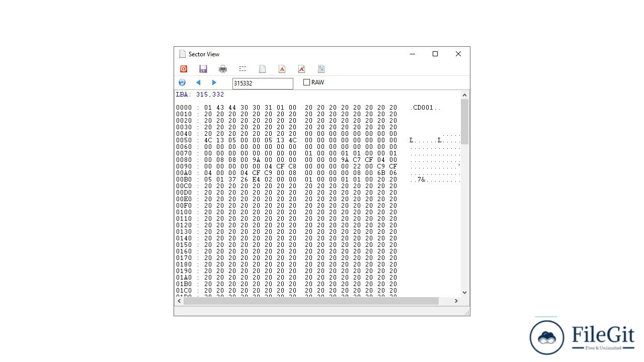The image size is (644, 362).
Task: Click the vertical scrollbar thumb
Action: [464, 122]
